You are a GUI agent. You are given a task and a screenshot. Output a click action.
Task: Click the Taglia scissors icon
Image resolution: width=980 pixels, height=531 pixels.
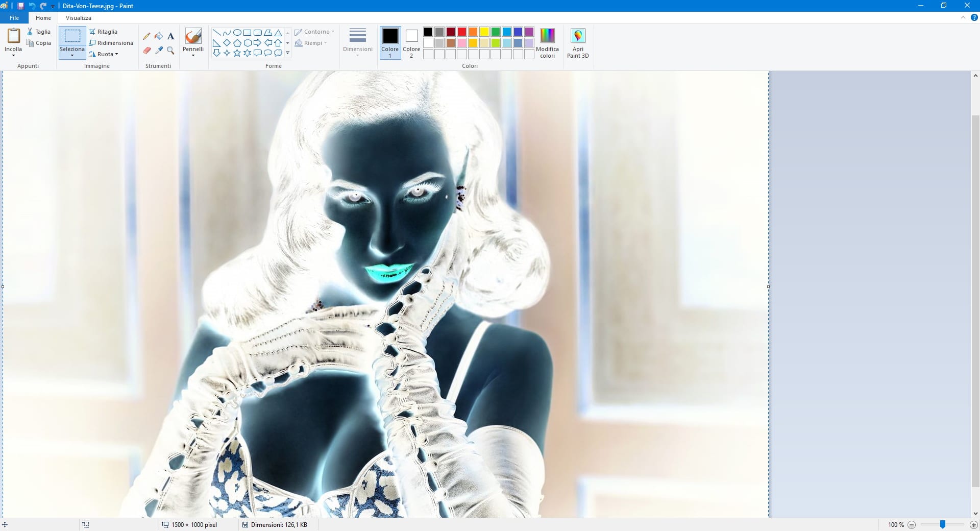tap(30, 32)
